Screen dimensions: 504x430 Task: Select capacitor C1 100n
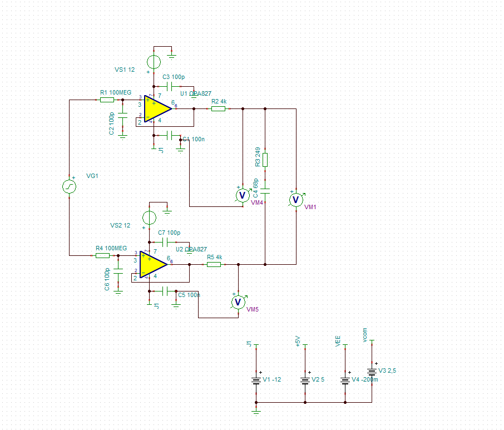point(170,135)
